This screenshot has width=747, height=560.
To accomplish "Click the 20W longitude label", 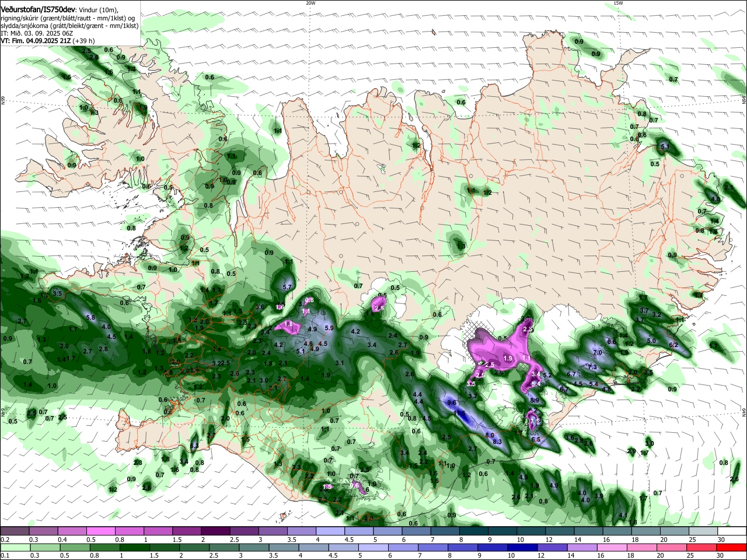I will pyautogui.click(x=310, y=3).
